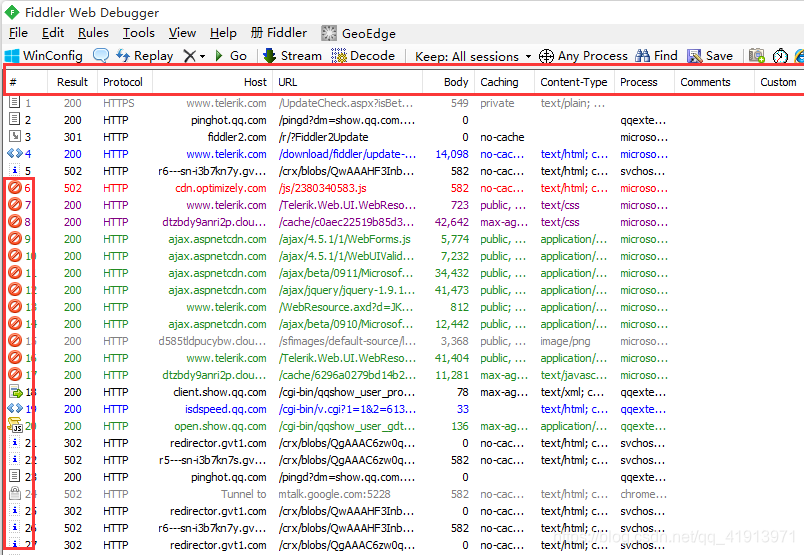Click blocked icon of cdn.optimizely.com session
The width and height of the screenshot is (804, 555).
click(x=15, y=187)
